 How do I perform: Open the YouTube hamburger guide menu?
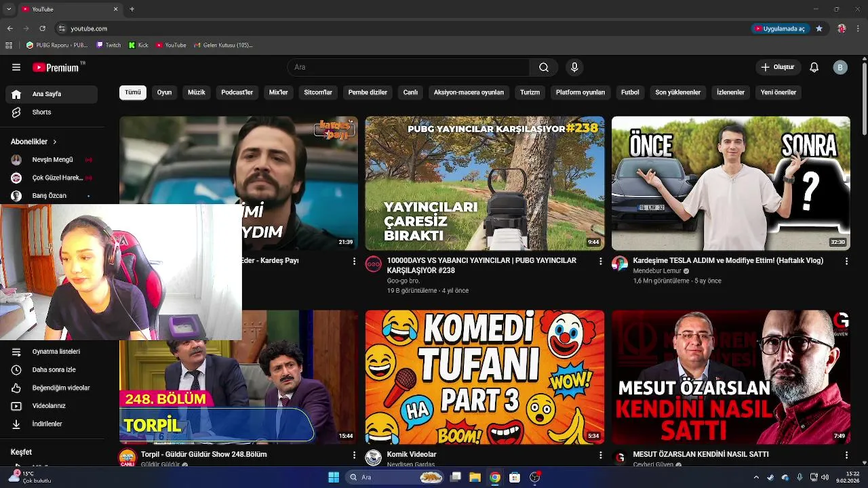(16, 67)
